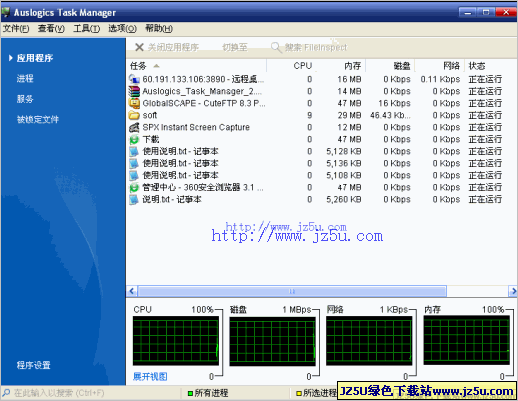The width and height of the screenshot is (518, 401).
Task: Select the 60.191.133.106:3890 task name
Action: [203, 79]
